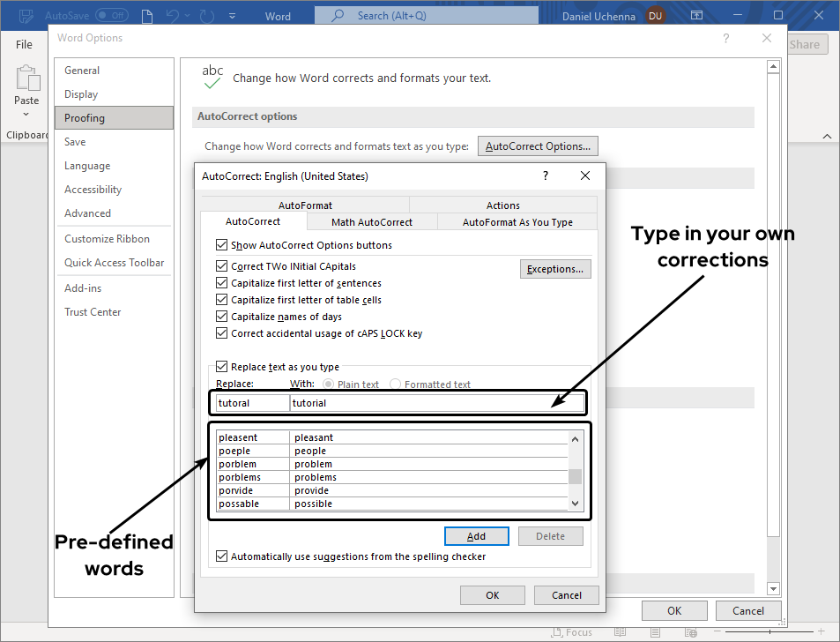Click the Redo icon in the title bar
Viewport: 840px width, 642px height.
[205, 15]
